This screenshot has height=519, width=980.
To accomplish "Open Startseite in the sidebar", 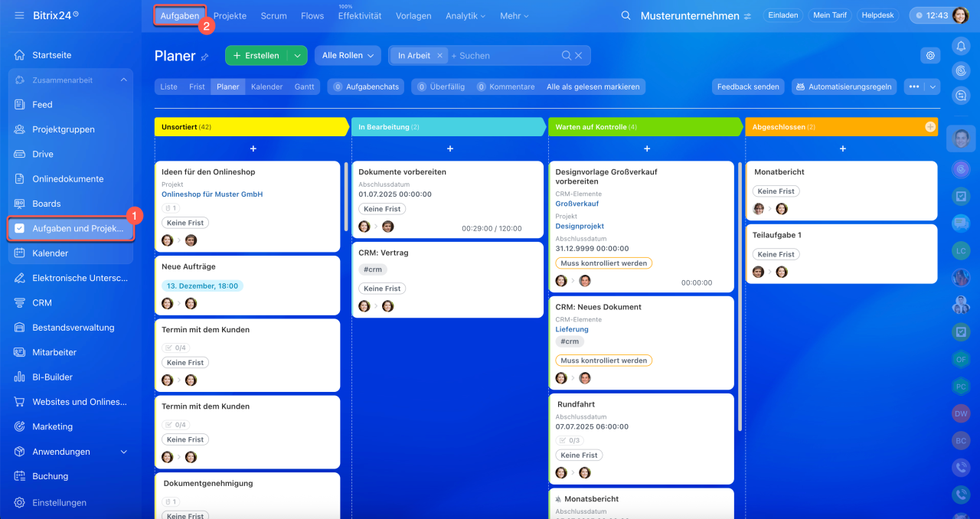I will [70, 55].
